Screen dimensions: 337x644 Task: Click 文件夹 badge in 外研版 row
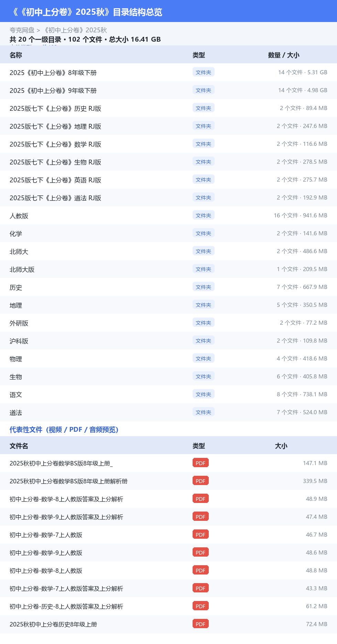tap(204, 323)
